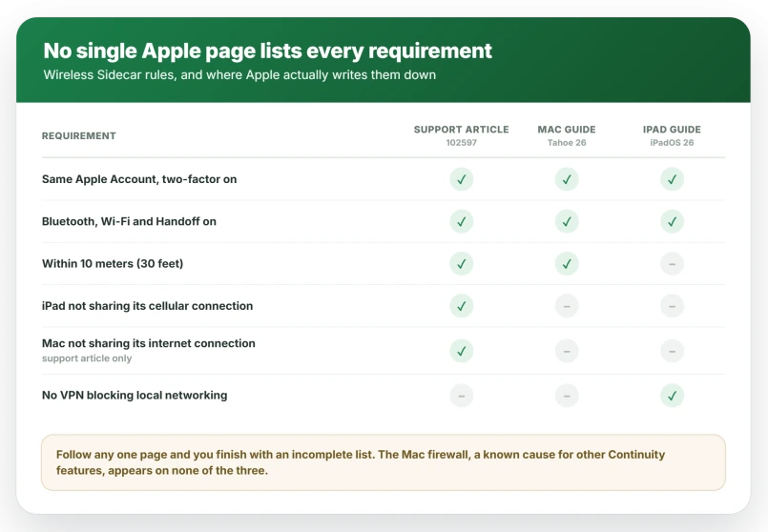Click Support Article checkmark for Bluetooth, Wi-Fi and Handoff row
Viewport: 768px width, 532px height.
tap(462, 222)
